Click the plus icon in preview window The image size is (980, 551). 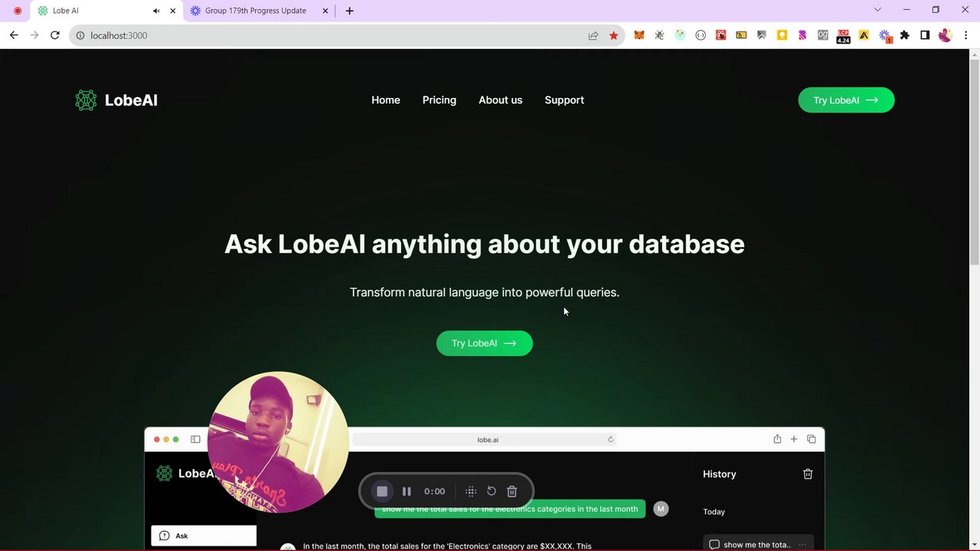pyautogui.click(x=794, y=439)
